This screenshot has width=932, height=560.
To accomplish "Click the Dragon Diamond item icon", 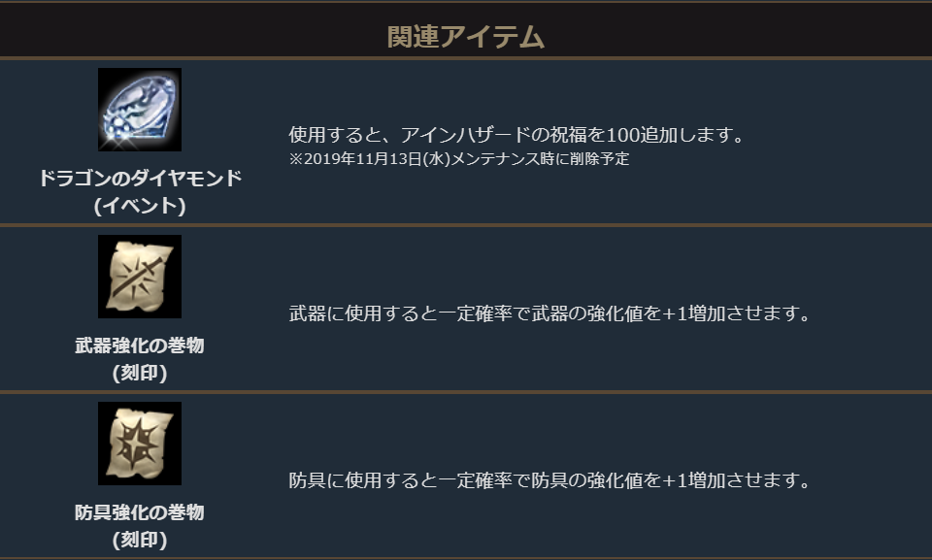I will [139, 110].
